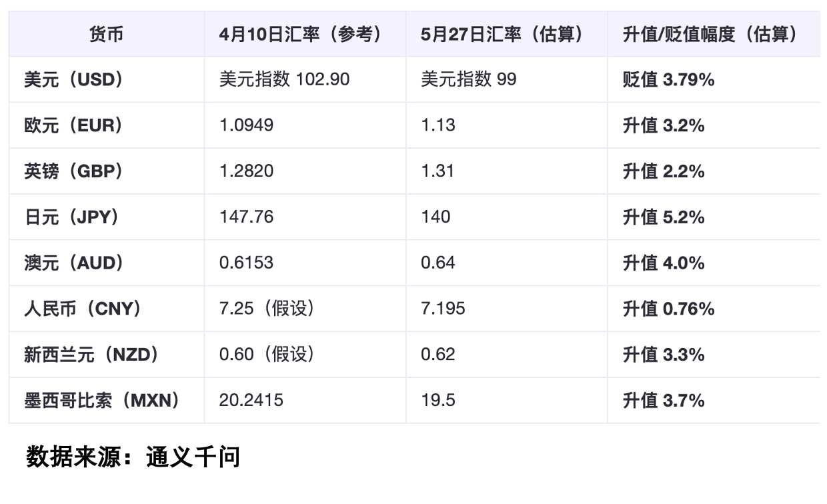Click the 货币 column header
The image size is (827, 504).
(x=106, y=34)
